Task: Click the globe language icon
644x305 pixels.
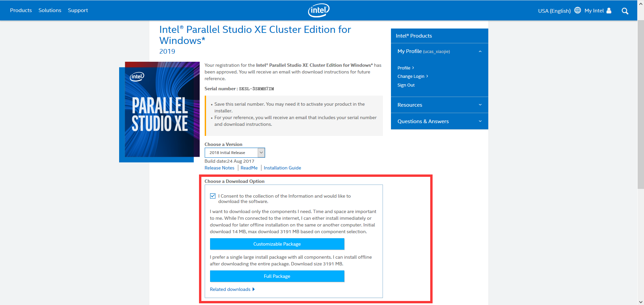Action: [x=577, y=10]
